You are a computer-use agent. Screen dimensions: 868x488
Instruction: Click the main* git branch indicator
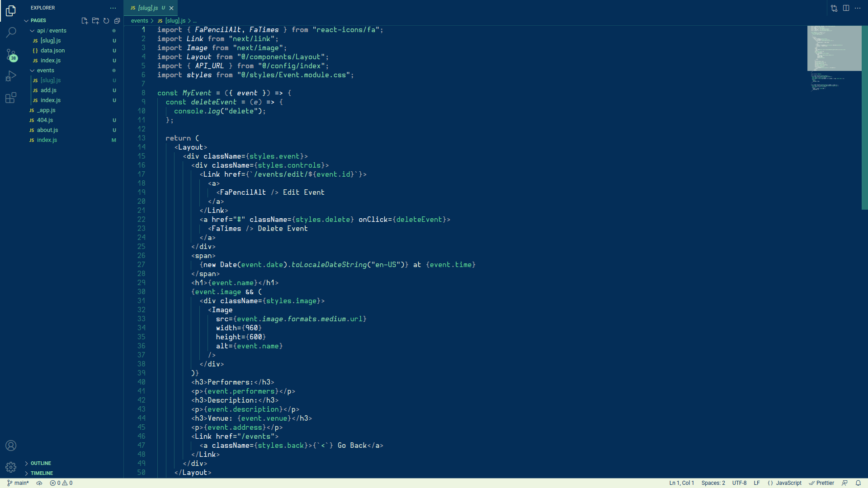click(18, 483)
